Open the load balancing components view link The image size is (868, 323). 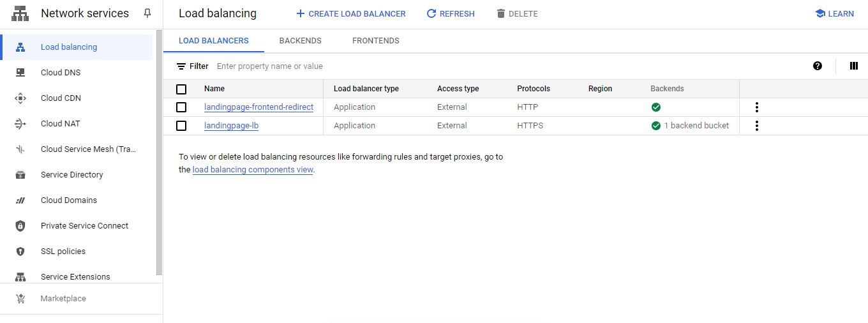[x=253, y=170]
